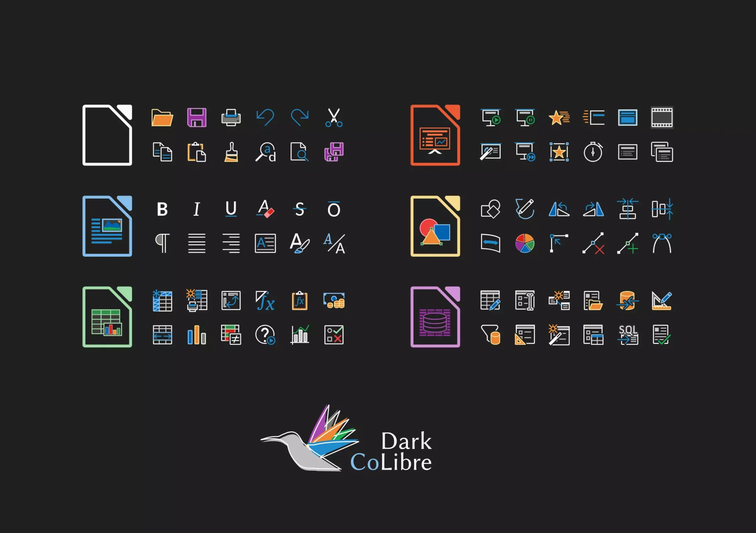Screen dimensions: 756x533
Task: Open the blue fx Function Wizard icon
Action: point(265,301)
